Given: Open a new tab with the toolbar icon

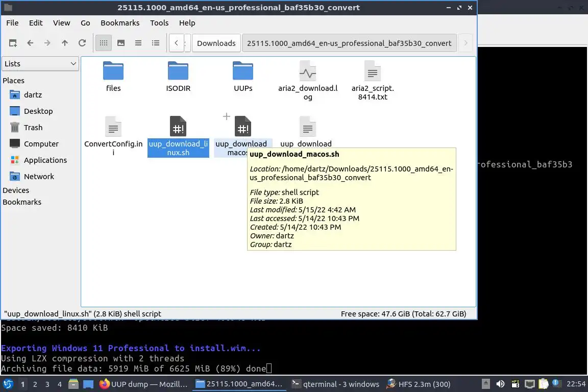Looking at the screenshot, I should tap(13, 43).
